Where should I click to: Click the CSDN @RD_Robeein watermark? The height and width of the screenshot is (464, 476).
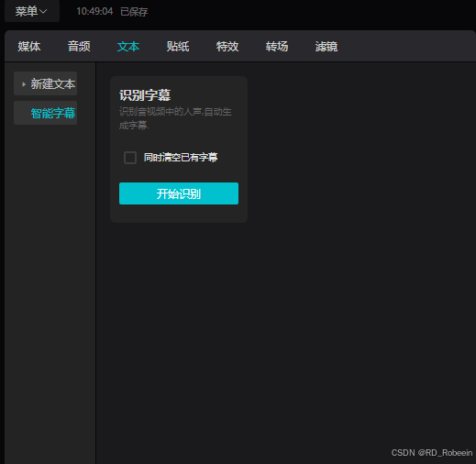pos(432,453)
